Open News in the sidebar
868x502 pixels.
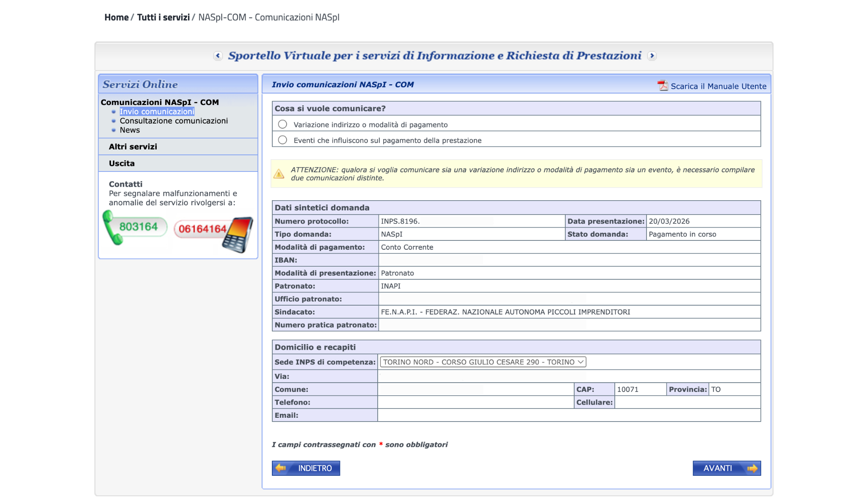click(130, 130)
